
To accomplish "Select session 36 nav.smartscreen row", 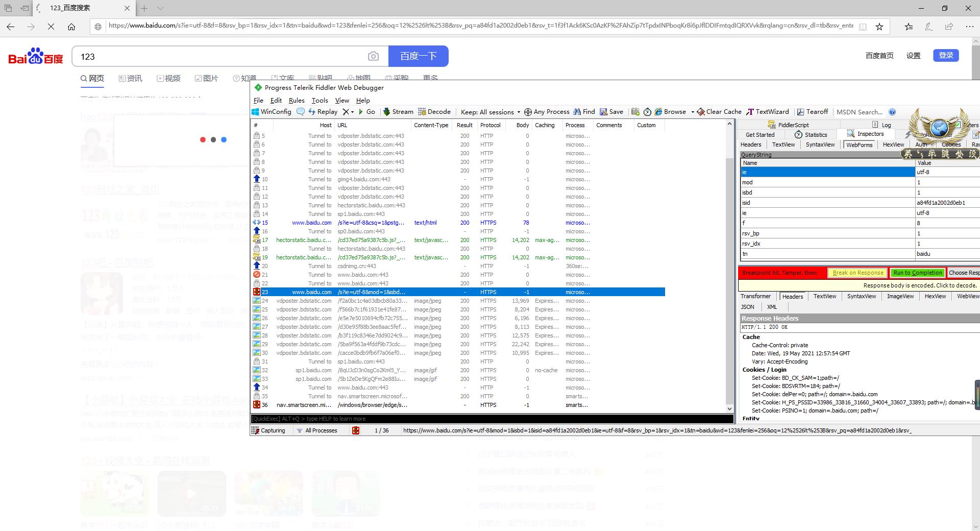I will click(458, 405).
